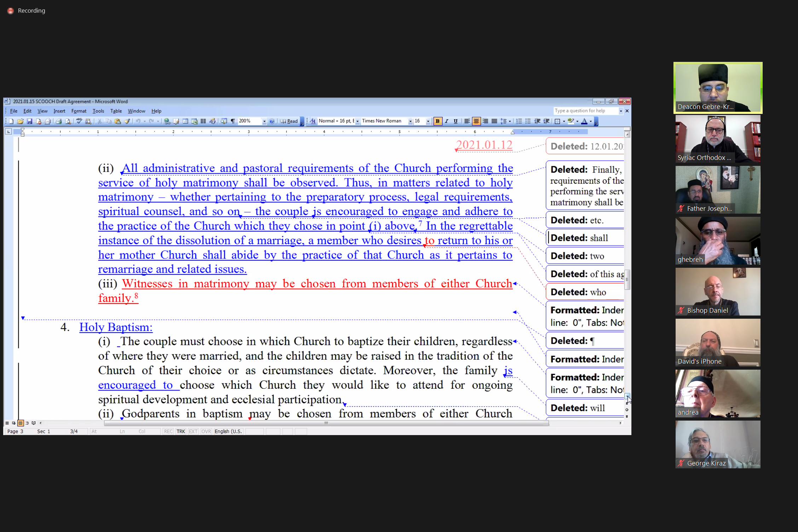The height and width of the screenshot is (532, 798).
Task: Click the Read layout button
Action: pyautogui.click(x=289, y=121)
